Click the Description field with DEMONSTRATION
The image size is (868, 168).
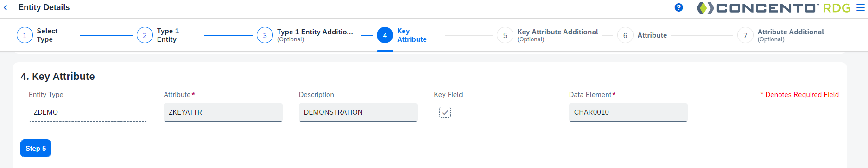(358, 112)
